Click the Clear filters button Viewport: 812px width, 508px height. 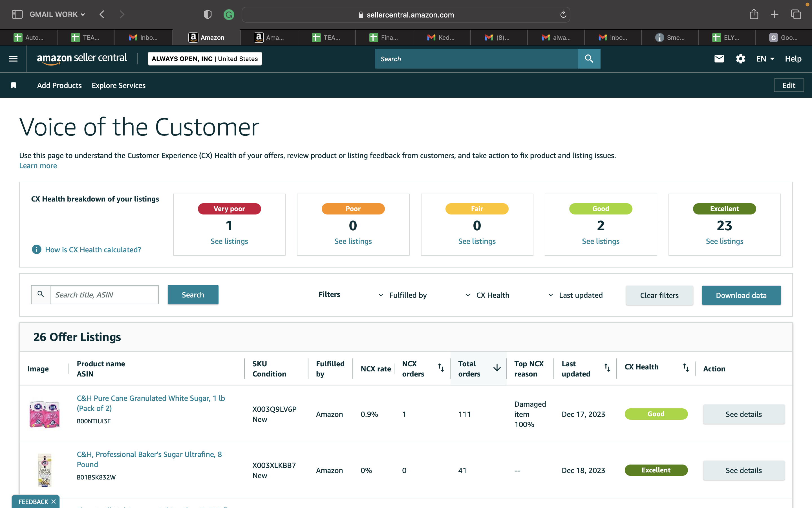click(659, 295)
